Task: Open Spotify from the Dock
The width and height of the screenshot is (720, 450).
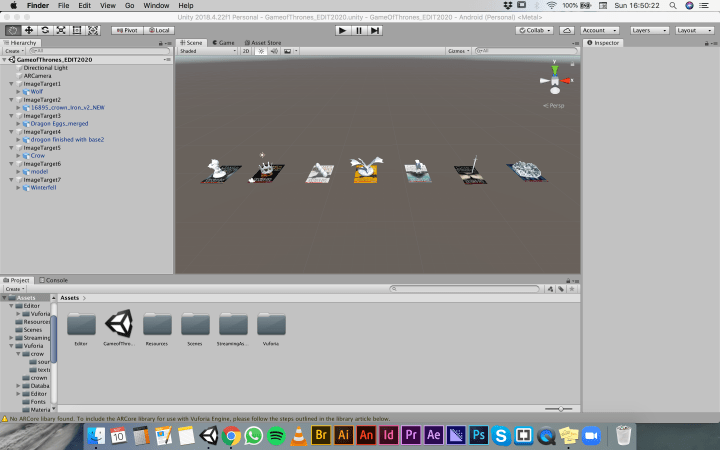Action: [276, 435]
